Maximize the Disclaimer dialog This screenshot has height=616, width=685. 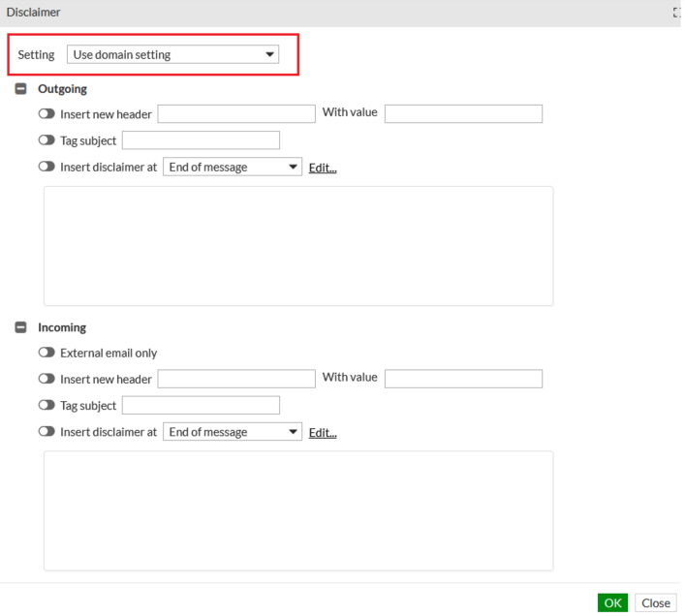point(677,13)
